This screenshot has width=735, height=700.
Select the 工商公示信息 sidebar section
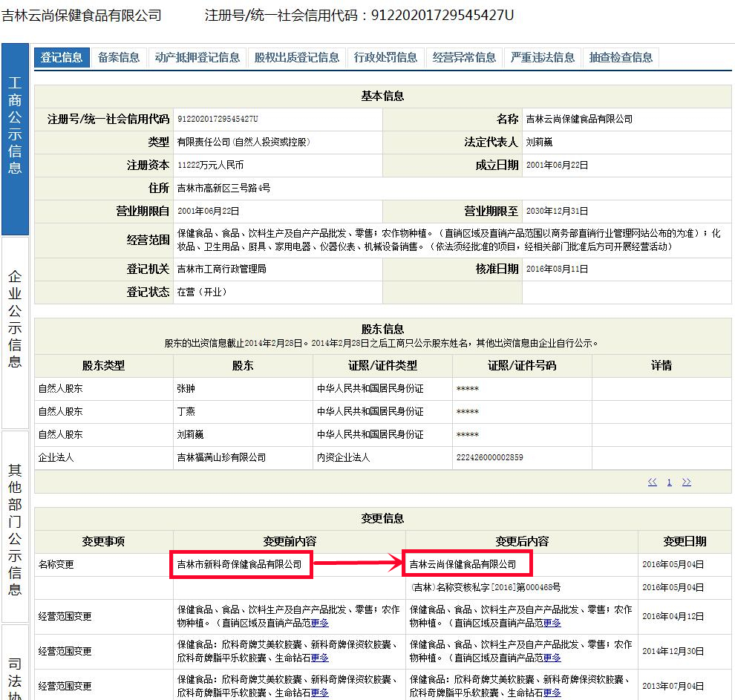[15, 139]
